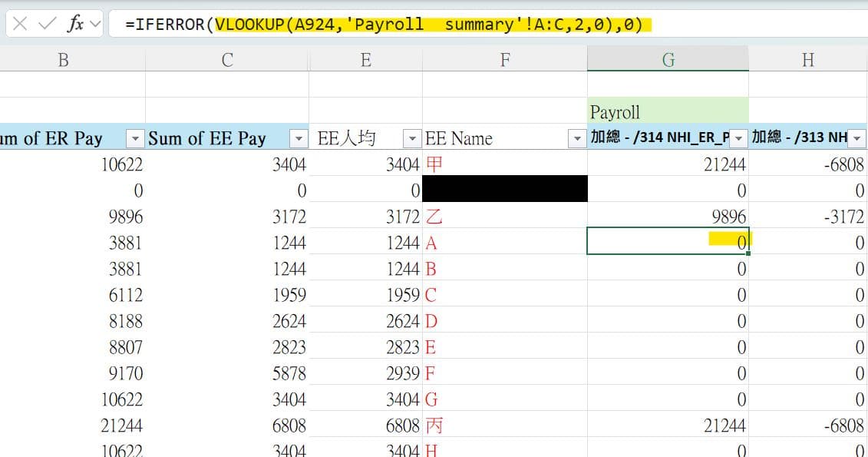
Task: Select the EE Name cell E
Action: click(505, 346)
